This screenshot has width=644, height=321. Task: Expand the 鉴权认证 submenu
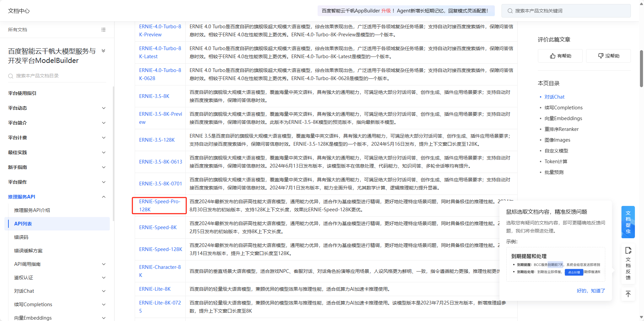pyautogui.click(x=104, y=278)
